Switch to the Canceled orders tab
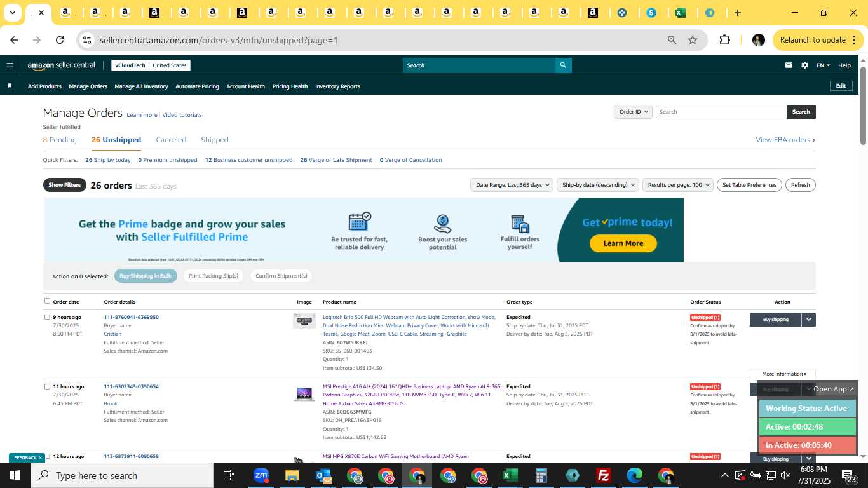Viewport: 868px width, 488px height. coord(171,140)
